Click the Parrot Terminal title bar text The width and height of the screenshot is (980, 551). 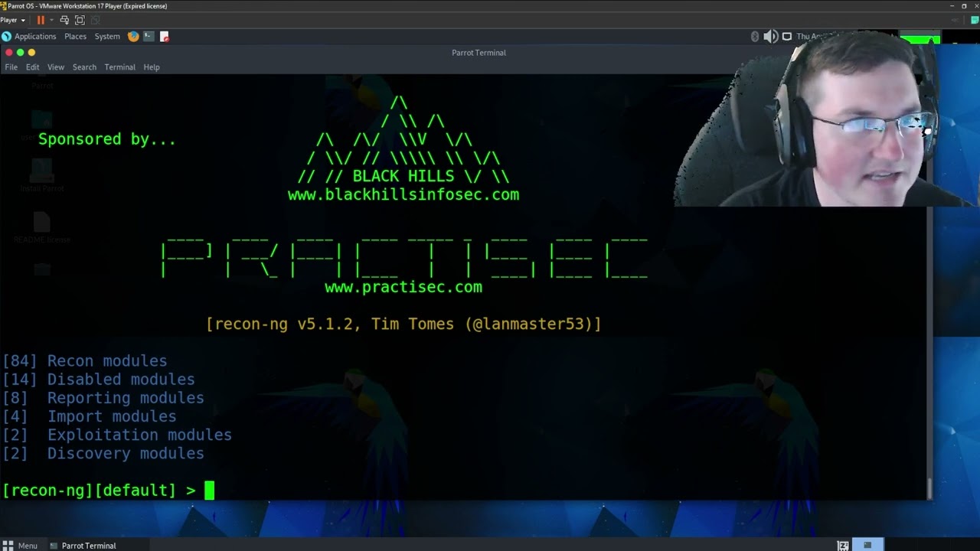point(479,53)
